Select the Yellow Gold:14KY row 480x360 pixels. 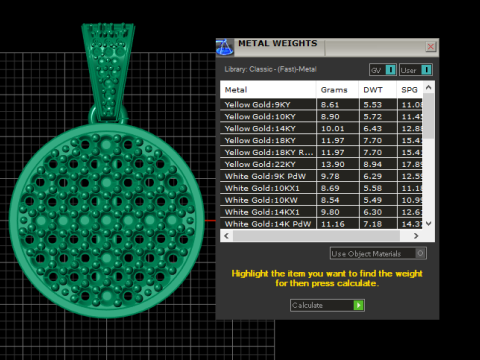tap(321, 129)
